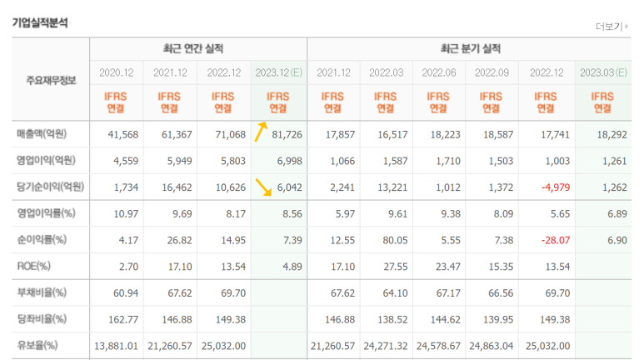Click the 2022.06 column header
644x360 pixels.
pos(439,72)
